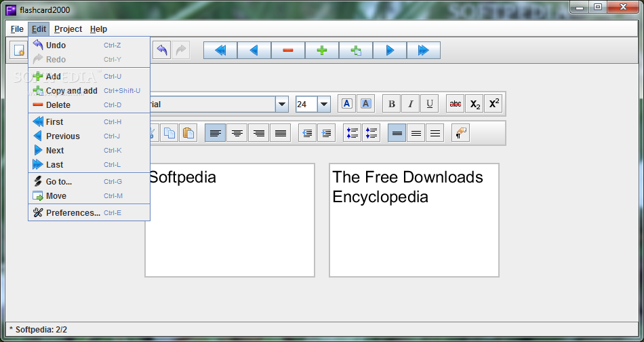This screenshot has height=342, width=644.
Task: Click the paste clipboard icon
Action: (188, 133)
